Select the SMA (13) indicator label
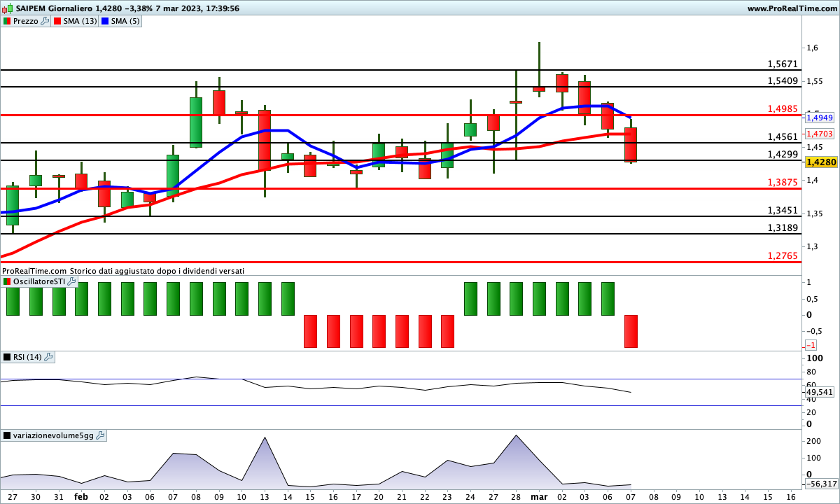Image resolution: width=840 pixels, height=504 pixels. coord(80,21)
